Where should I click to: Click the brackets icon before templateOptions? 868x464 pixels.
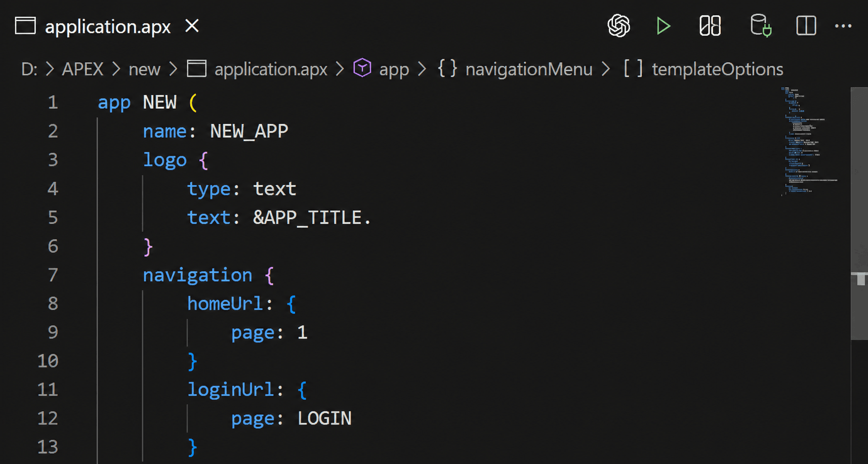tap(633, 68)
